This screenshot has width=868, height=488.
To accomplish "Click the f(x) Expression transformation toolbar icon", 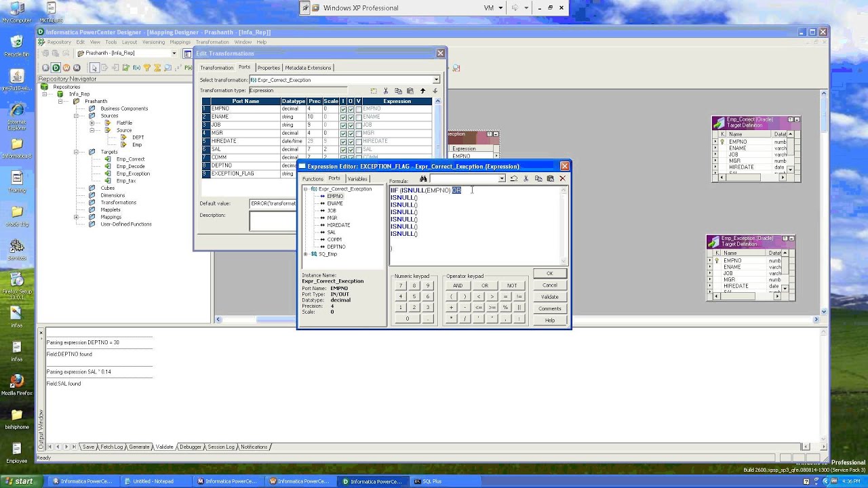I will 136,68.
